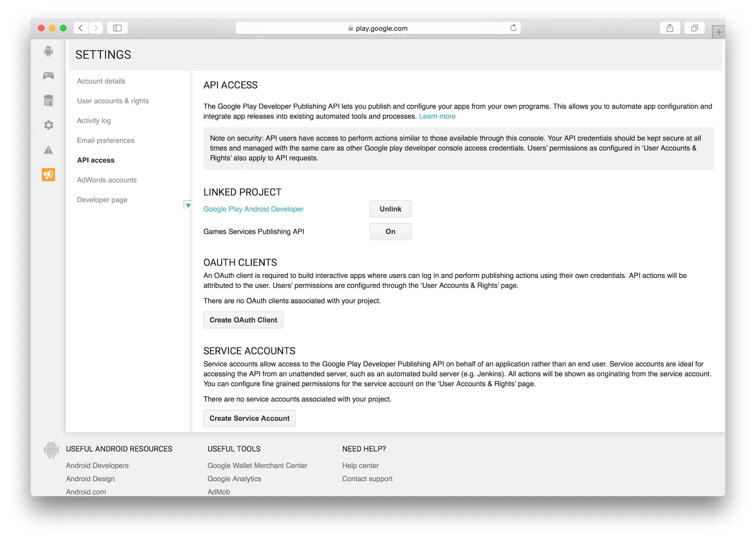This screenshot has width=756, height=540.
Task: Click the OAUTH CLIENTS heading
Action: click(240, 263)
